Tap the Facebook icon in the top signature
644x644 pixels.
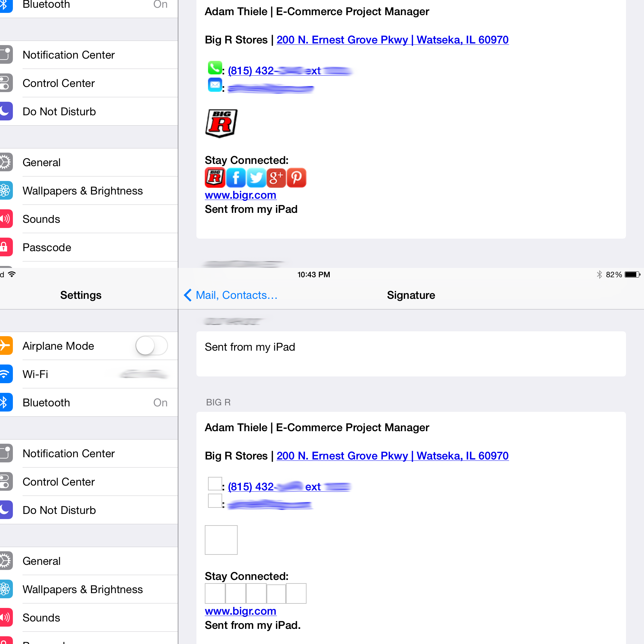pos(236,178)
